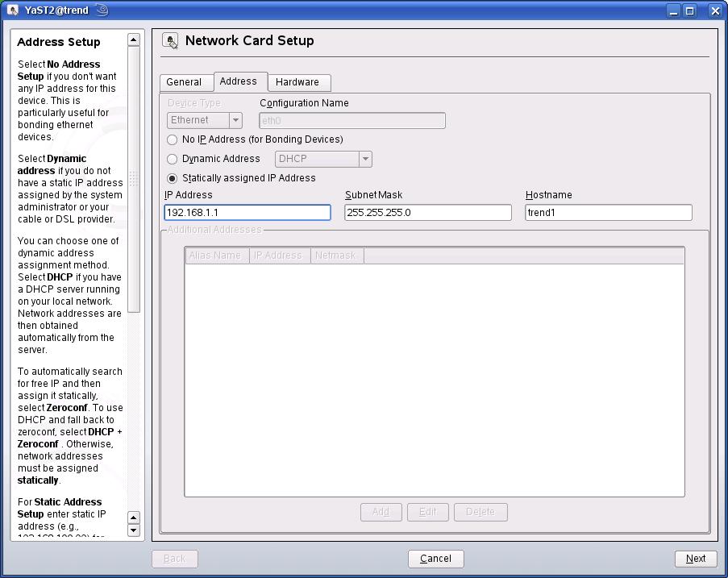The height and width of the screenshot is (578, 728).
Task: Select Dynamic Address radio button
Action: point(173,160)
